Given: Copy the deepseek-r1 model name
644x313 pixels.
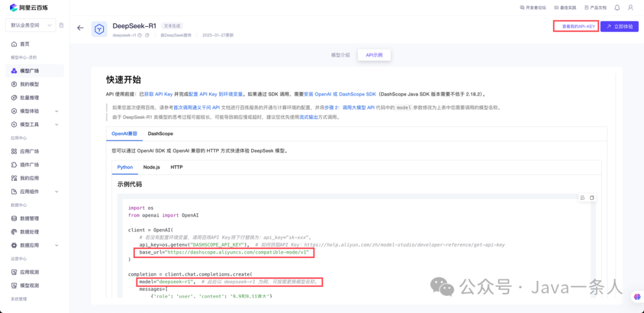Looking at the screenshot, I should 147,35.
